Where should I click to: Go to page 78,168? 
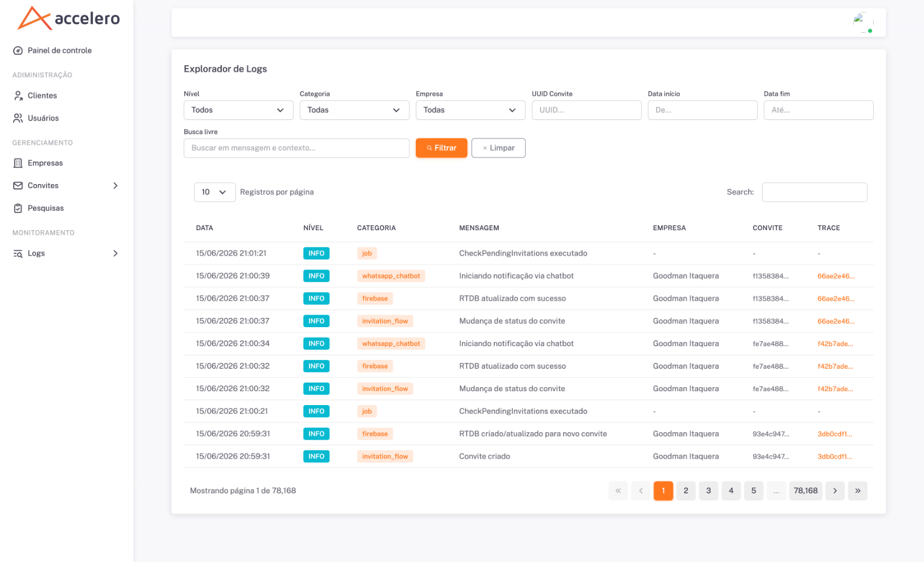(x=806, y=491)
